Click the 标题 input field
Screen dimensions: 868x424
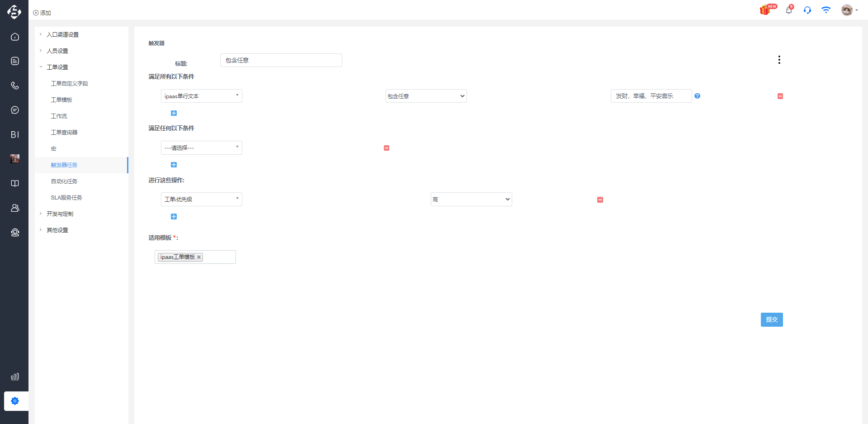pyautogui.click(x=281, y=60)
